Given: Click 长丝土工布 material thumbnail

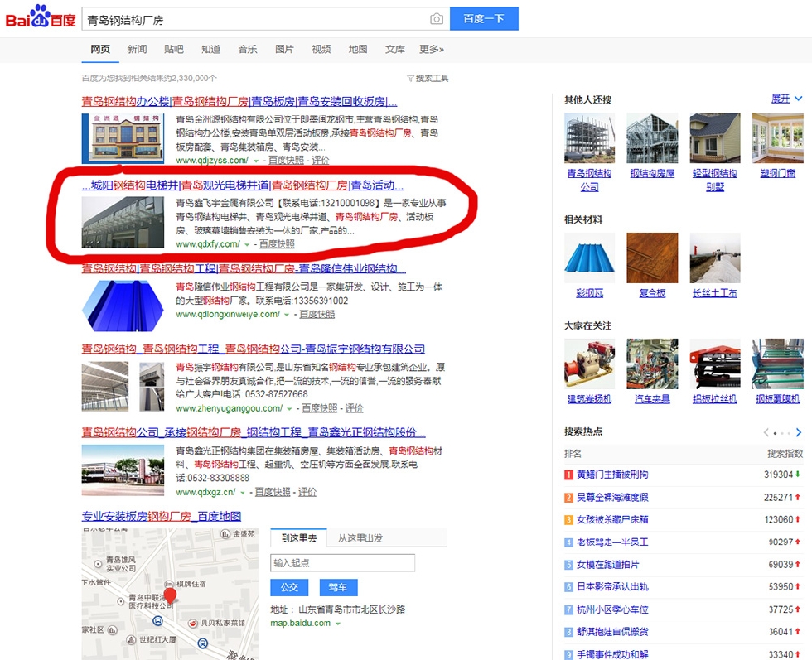Looking at the screenshot, I should point(714,258).
